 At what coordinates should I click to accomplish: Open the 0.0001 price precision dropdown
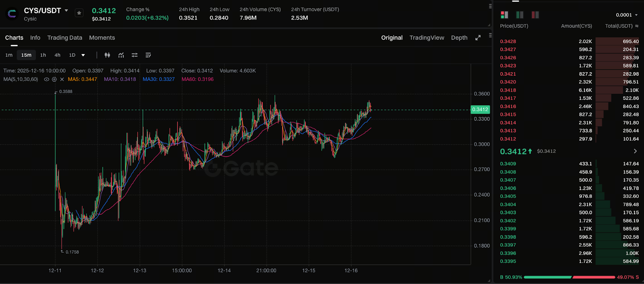[627, 15]
